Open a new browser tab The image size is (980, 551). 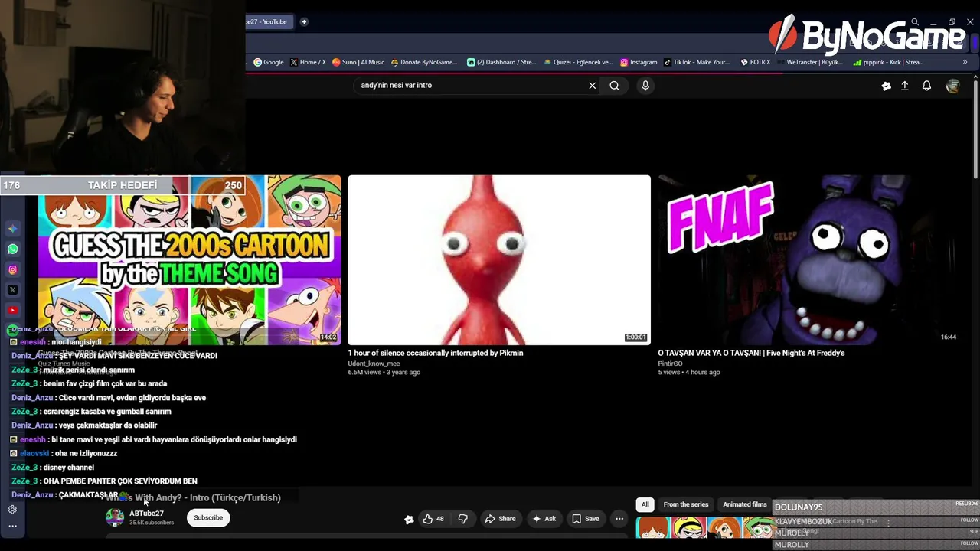(304, 22)
